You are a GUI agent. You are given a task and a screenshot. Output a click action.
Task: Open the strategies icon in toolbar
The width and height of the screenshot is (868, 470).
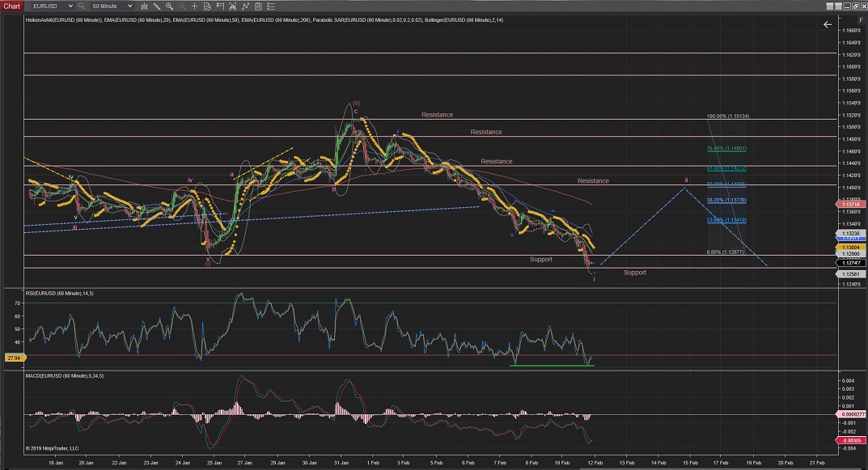[247, 6]
